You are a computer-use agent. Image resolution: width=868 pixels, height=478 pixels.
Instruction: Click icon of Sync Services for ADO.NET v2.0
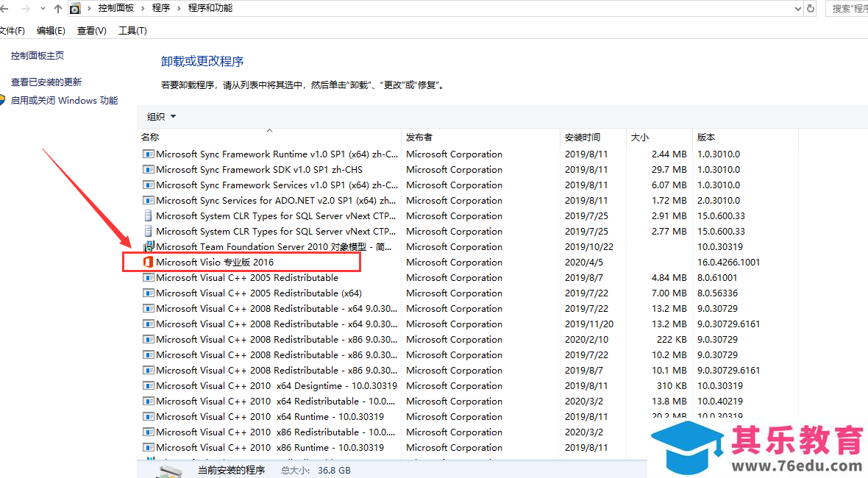click(x=148, y=200)
